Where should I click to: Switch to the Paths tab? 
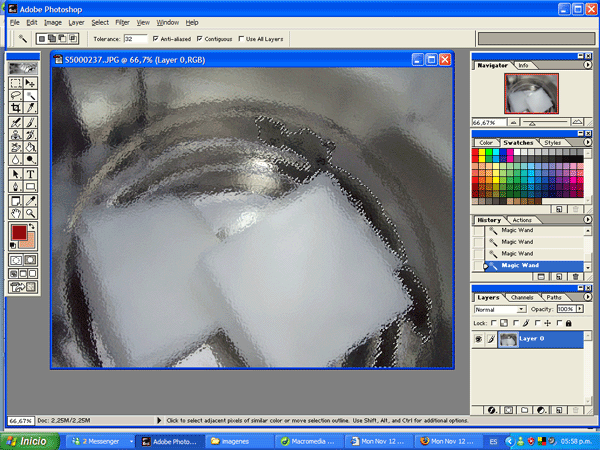[x=554, y=297]
